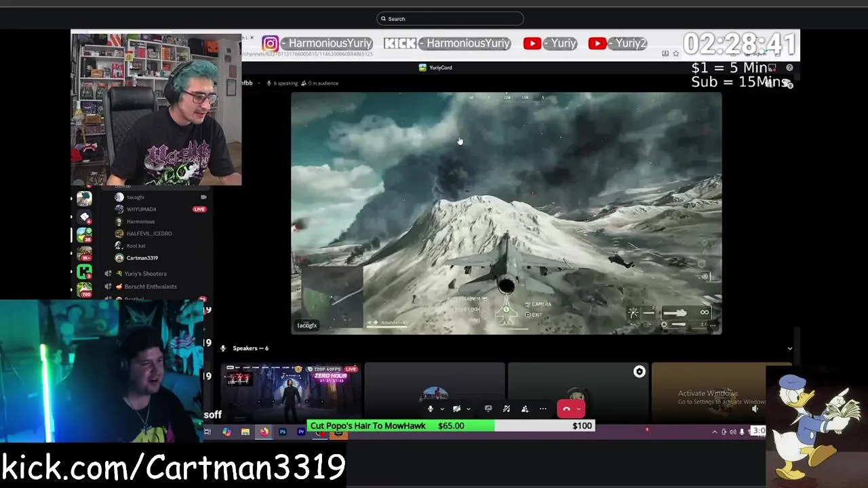Click the crossed-out soundboard icon
Screen dimensions: 868x488
(x=507, y=409)
